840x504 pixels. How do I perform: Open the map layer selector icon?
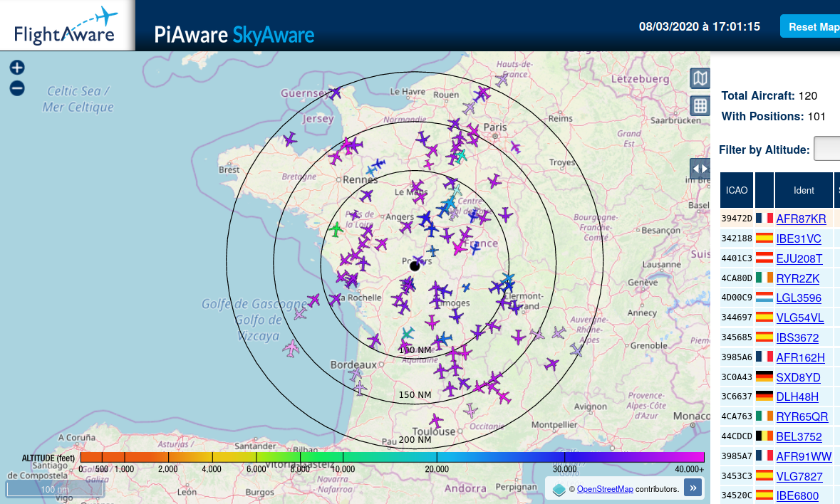coord(700,78)
